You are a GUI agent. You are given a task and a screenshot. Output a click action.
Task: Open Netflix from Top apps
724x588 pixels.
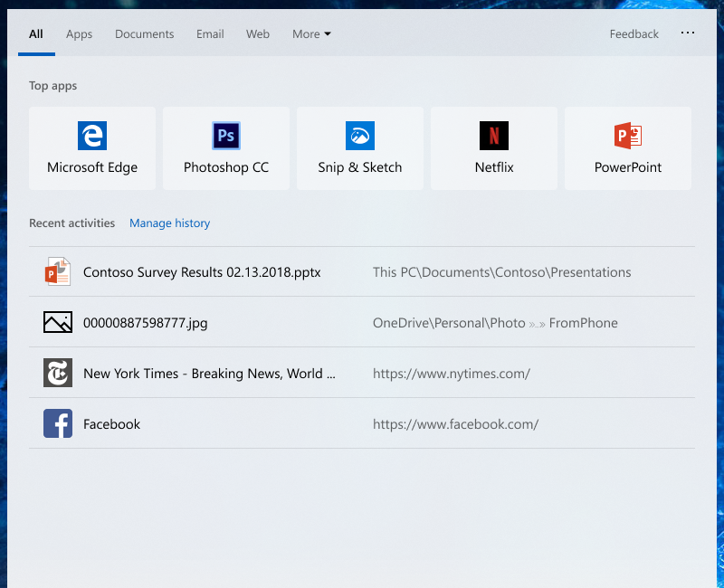click(x=493, y=148)
